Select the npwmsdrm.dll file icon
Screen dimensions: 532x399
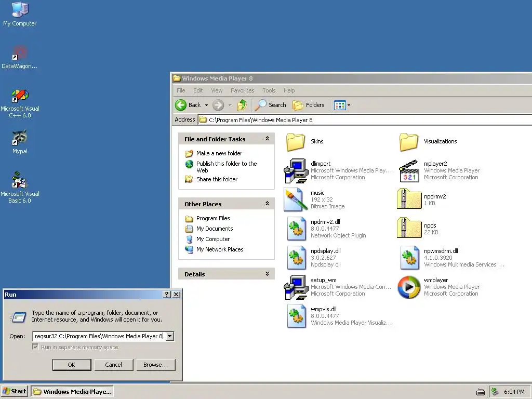point(409,258)
